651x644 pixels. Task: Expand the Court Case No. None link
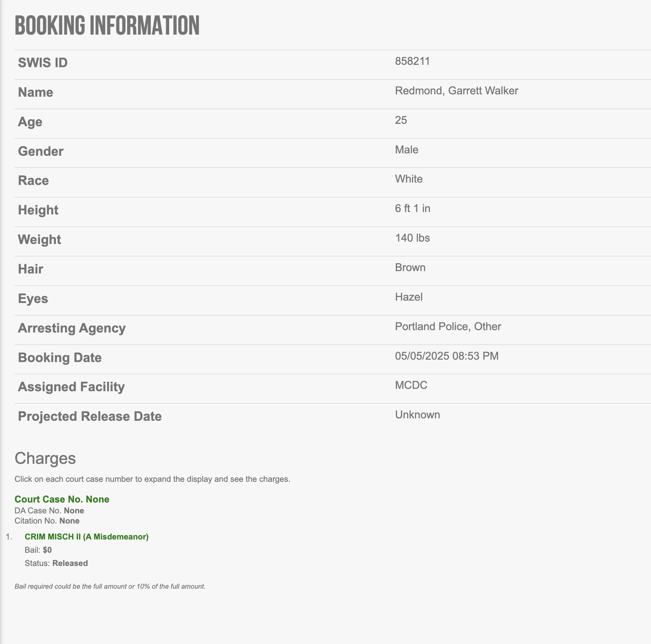(x=62, y=499)
